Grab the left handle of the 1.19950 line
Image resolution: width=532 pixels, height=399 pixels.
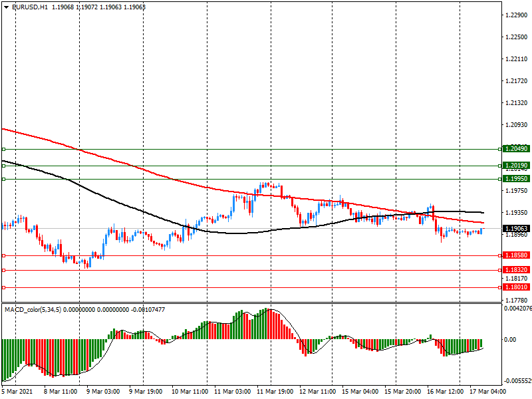pos(4,179)
